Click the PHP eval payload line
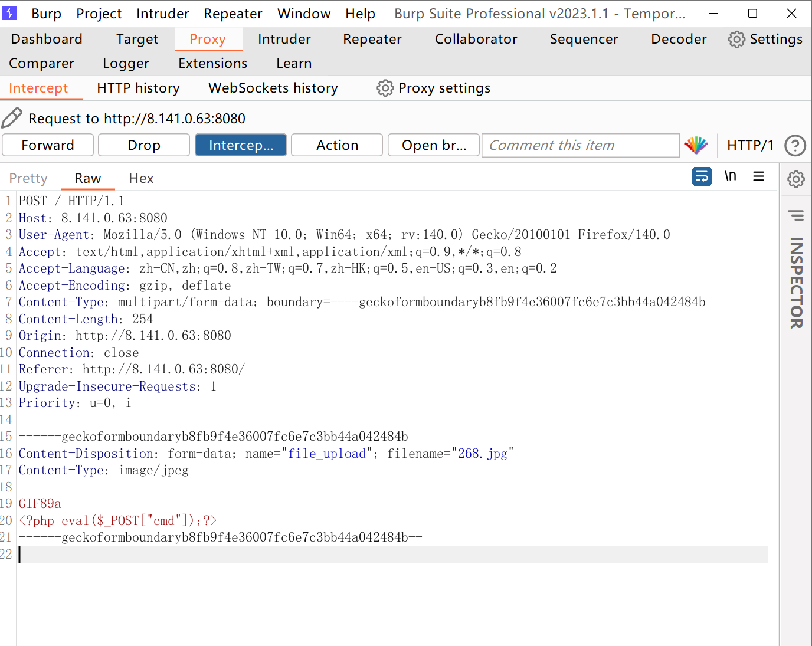The width and height of the screenshot is (812, 646). 117,521
